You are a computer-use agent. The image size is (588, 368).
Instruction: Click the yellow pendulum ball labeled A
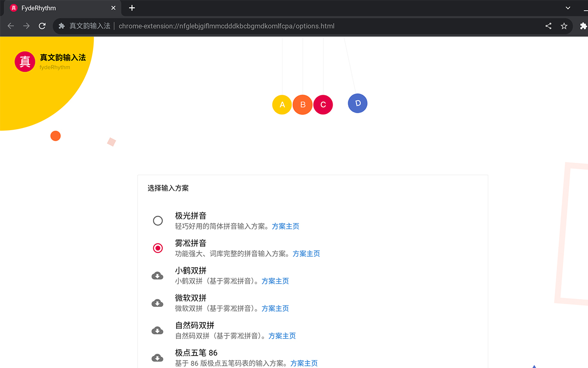(x=282, y=104)
